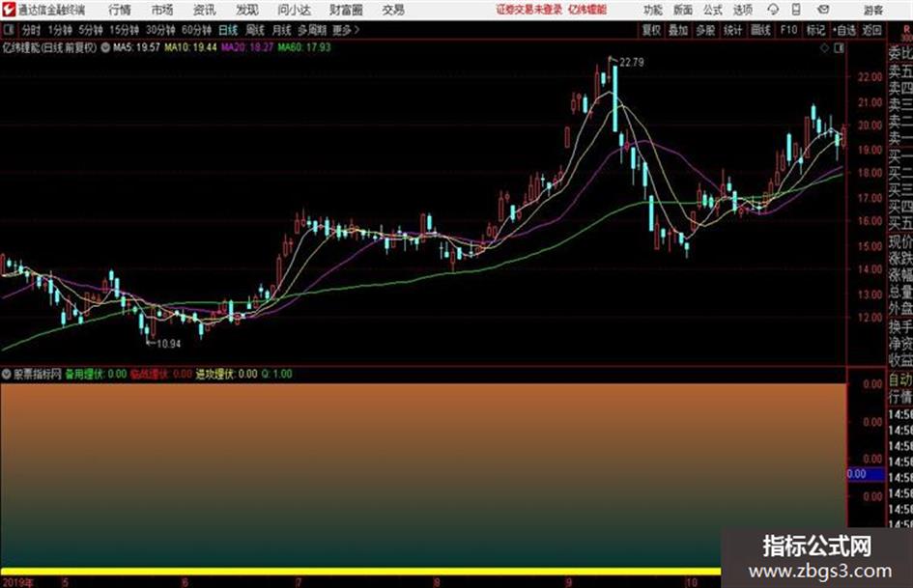The image size is (913, 588).
Task: Switch to 分时 chart period
Action: pyautogui.click(x=31, y=30)
